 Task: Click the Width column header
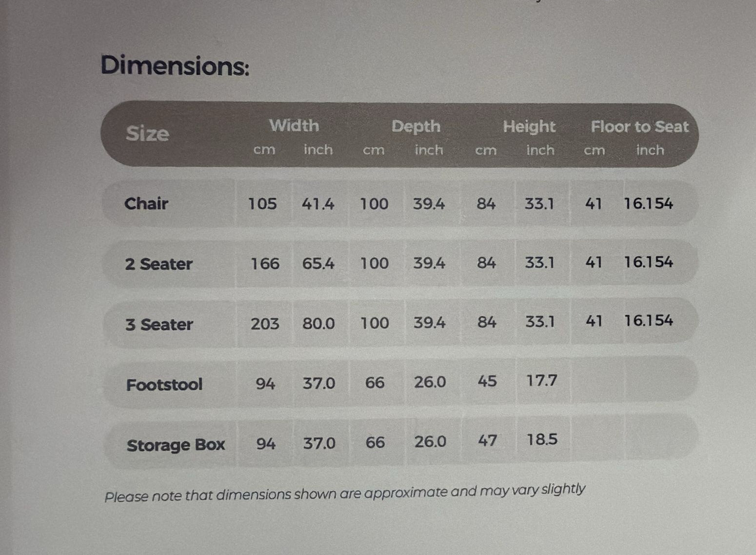[x=294, y=125]
